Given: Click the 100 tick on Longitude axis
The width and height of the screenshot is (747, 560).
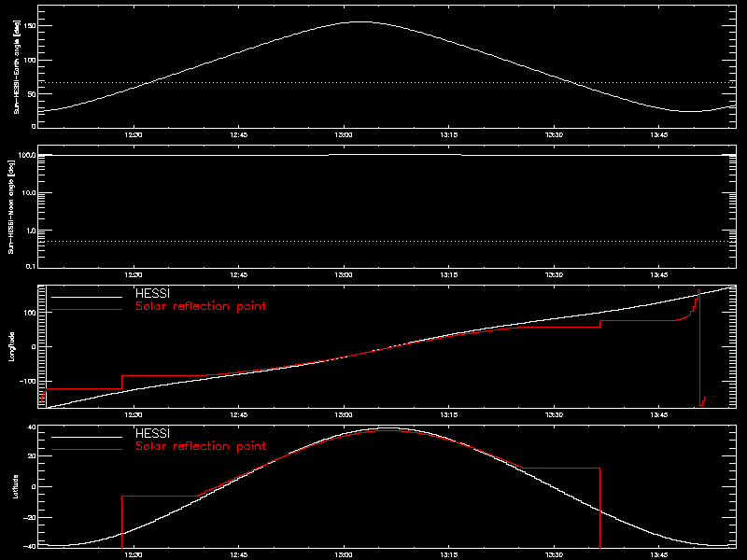Looking at the screenshot, I should pos(30,313).
